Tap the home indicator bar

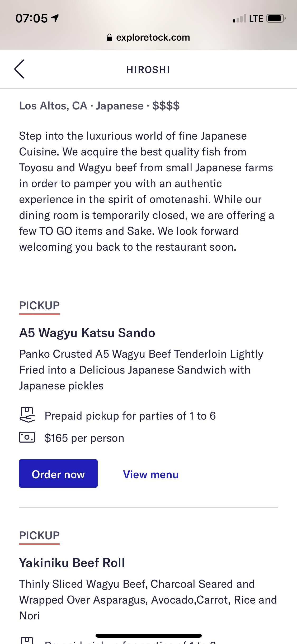[x=149, y=636]
